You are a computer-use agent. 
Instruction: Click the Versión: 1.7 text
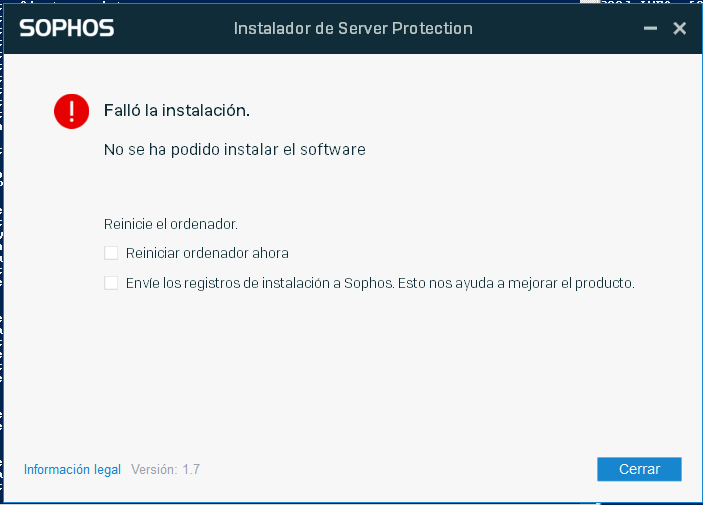pos(165,469)
